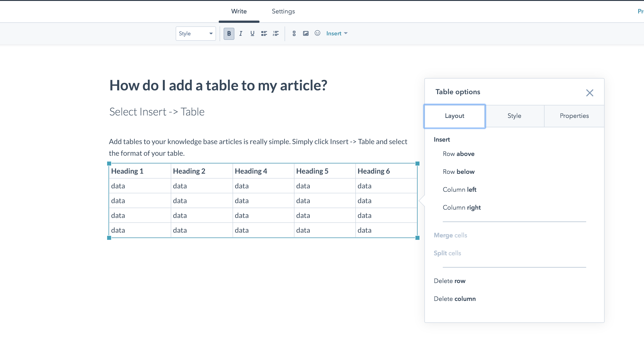
Task: Expand the paragraph Style selector
Action: tap(210, 34)
